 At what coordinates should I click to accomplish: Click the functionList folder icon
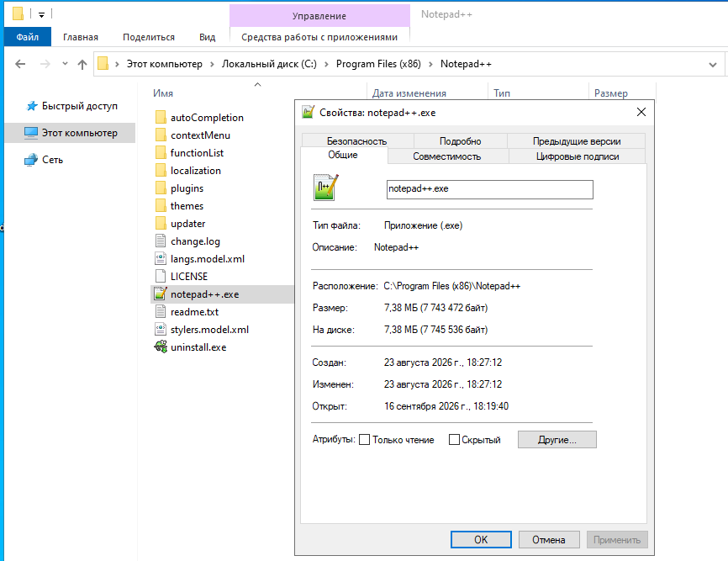tap(161, 152)
